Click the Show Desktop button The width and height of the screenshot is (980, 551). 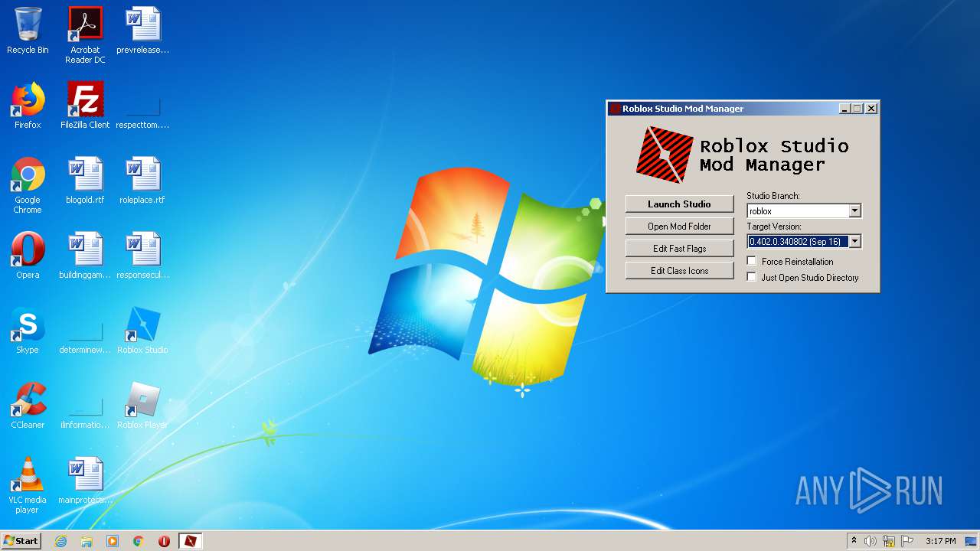971,541
